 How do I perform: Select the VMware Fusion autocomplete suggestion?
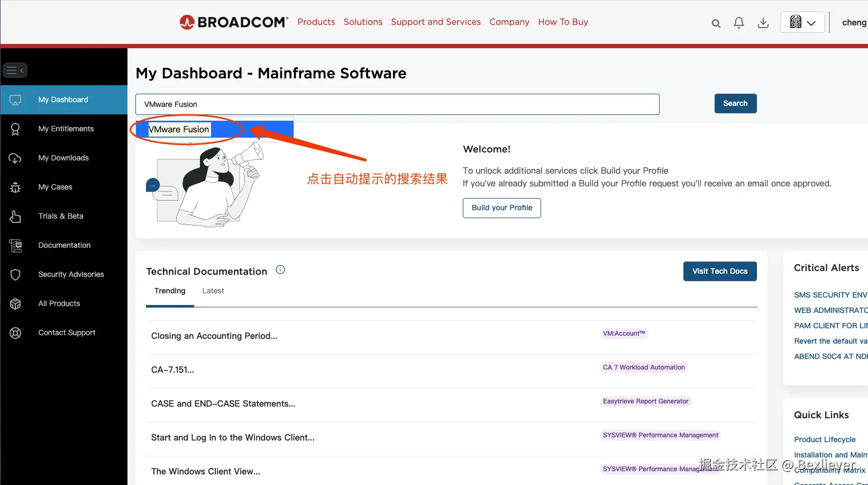[x=179, y=129]
